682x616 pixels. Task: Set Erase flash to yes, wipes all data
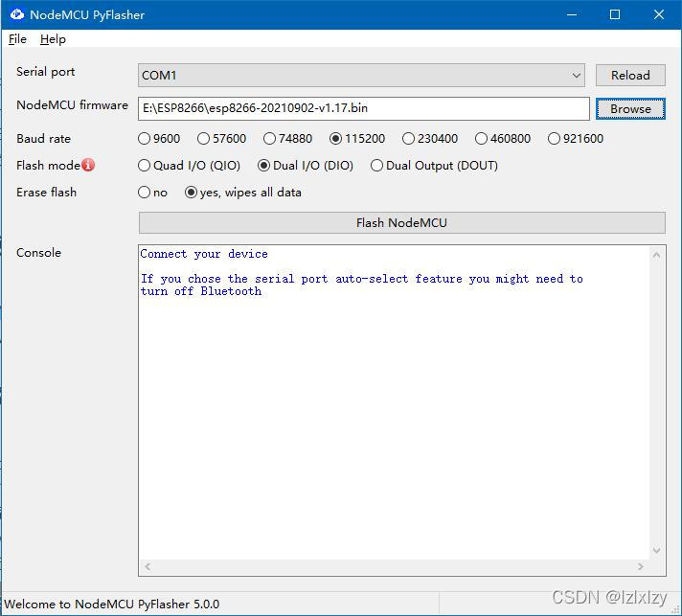242,193
